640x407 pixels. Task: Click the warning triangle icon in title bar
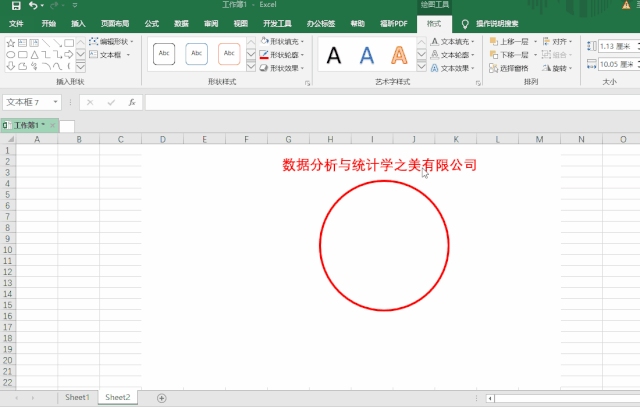click(x=626, y=5)
